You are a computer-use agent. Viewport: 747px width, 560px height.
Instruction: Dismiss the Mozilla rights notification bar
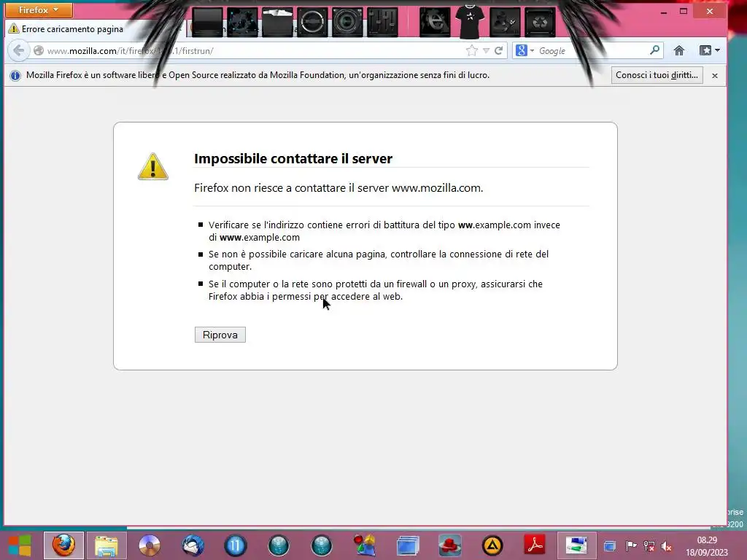715,75
